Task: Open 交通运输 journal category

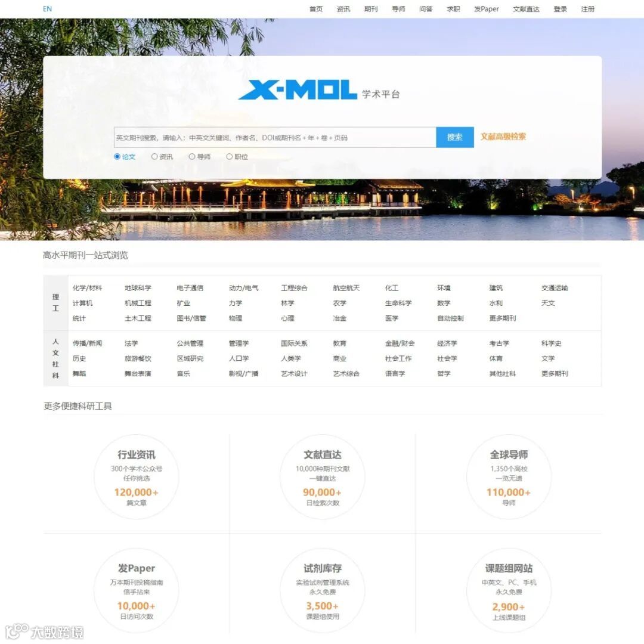Action: (x=555, y=288)
